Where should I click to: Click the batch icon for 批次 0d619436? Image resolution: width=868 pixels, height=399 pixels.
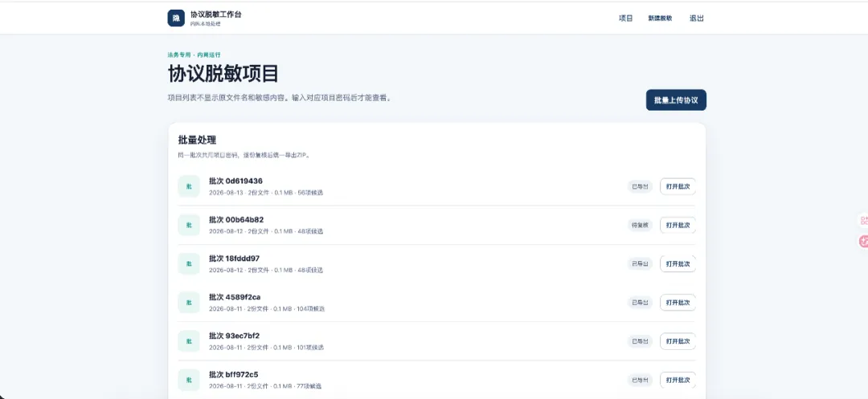tap(189, 186)
